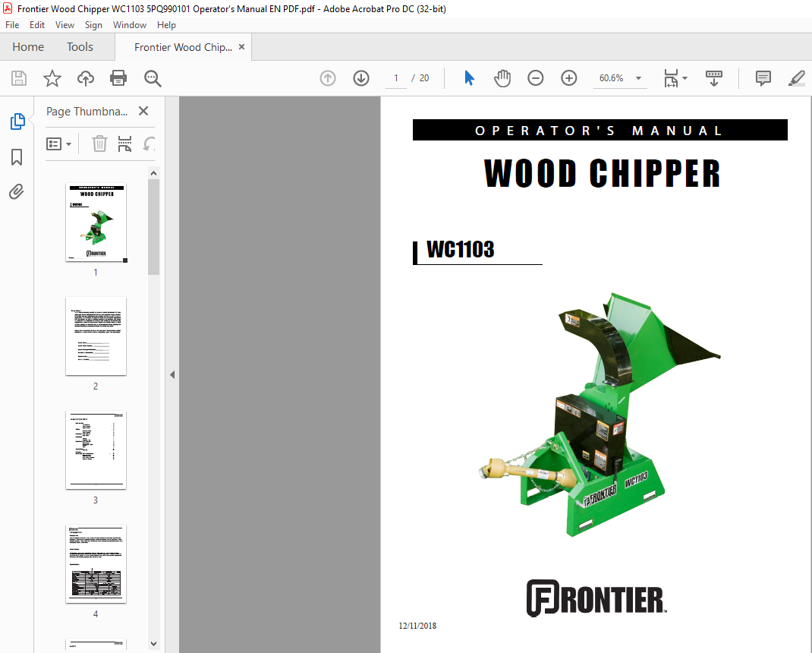The width and height of the screenshot is (812, 653).
Task: Print the document with printer icon
Action: tap(118, 78)
